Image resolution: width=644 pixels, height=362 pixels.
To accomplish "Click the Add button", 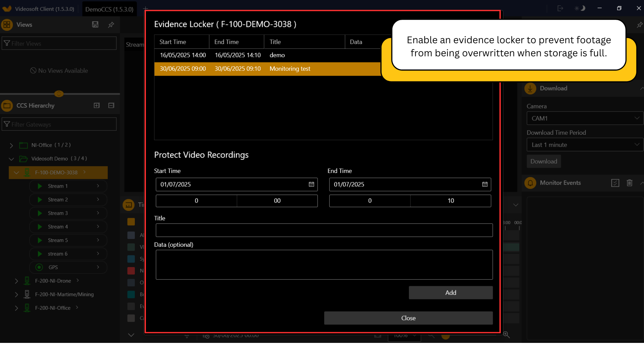I will click(x=450, y=293).
